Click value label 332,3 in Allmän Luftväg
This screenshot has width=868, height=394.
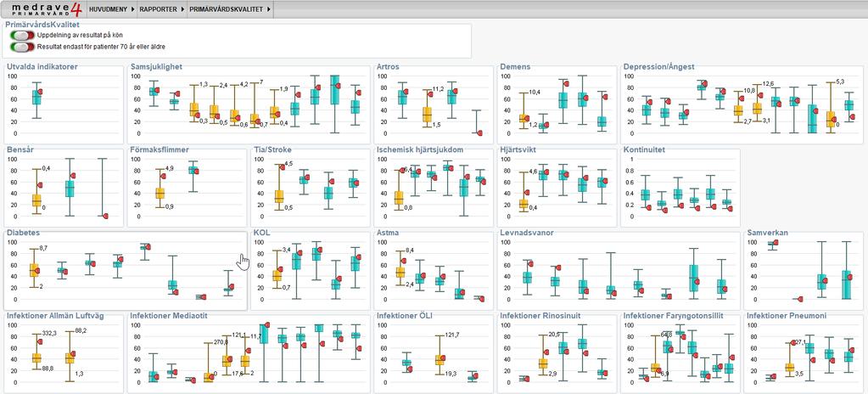50,333
